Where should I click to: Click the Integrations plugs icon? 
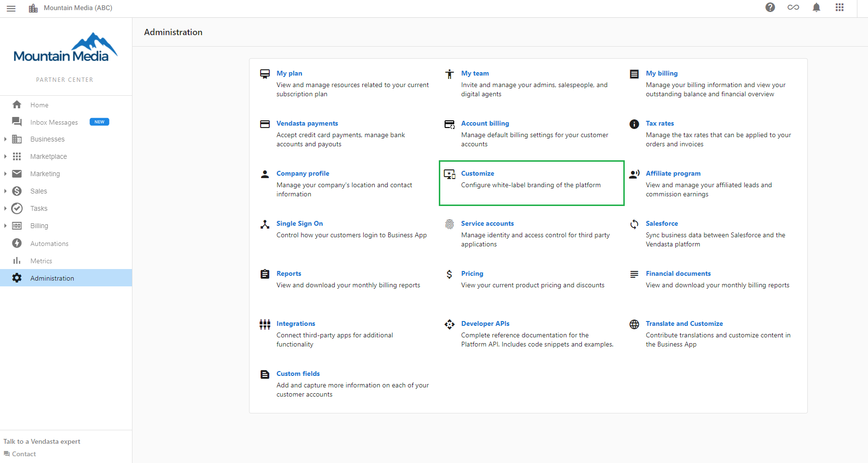click(265, 324)
